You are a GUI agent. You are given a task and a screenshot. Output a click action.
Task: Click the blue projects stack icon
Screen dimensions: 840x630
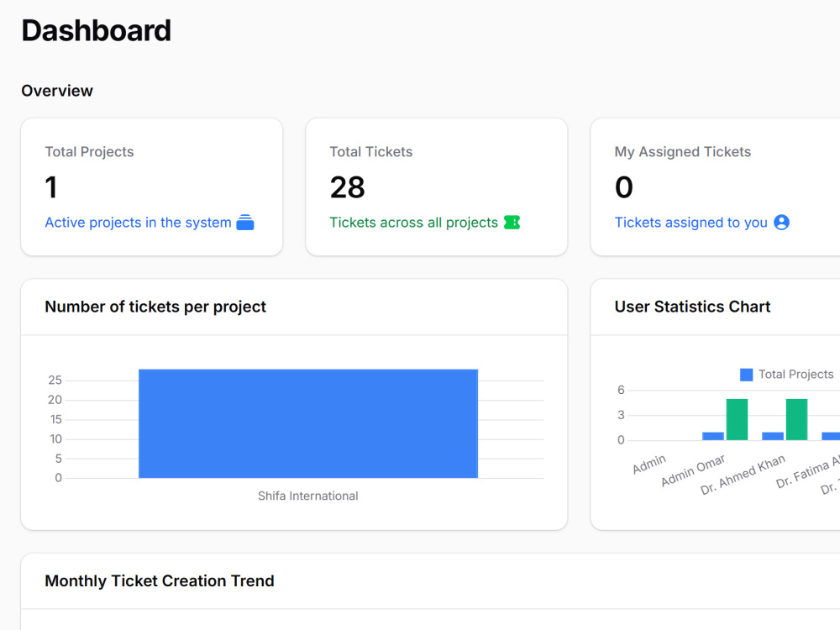click(244, 223)
